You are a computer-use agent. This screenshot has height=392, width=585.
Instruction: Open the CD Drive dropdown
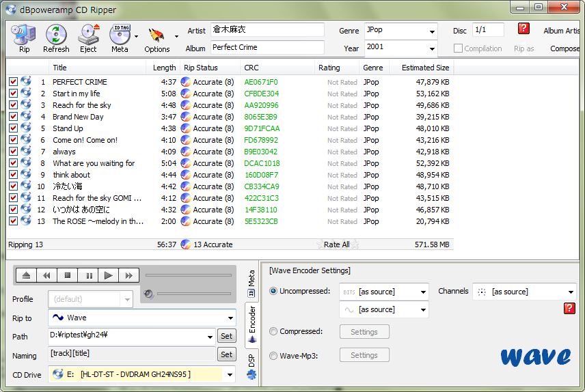230,374
